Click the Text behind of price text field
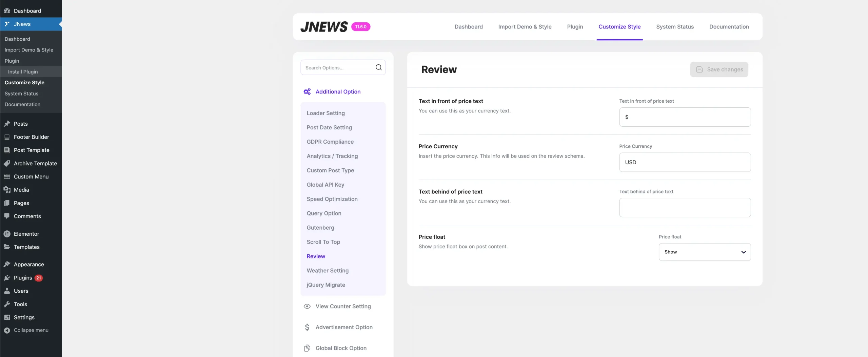868x357 pixels. pyautogui.click(x=685, y=208)
